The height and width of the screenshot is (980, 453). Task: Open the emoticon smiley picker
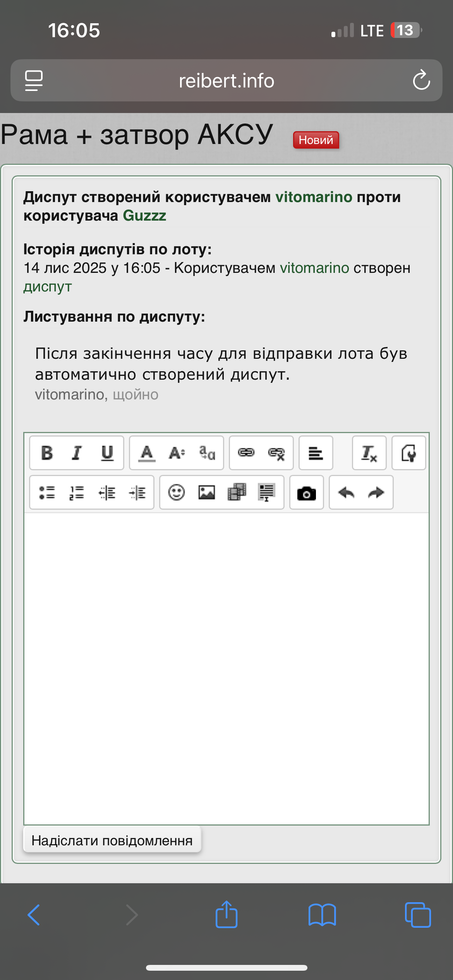pyautogui.click(x=177, y=492)
